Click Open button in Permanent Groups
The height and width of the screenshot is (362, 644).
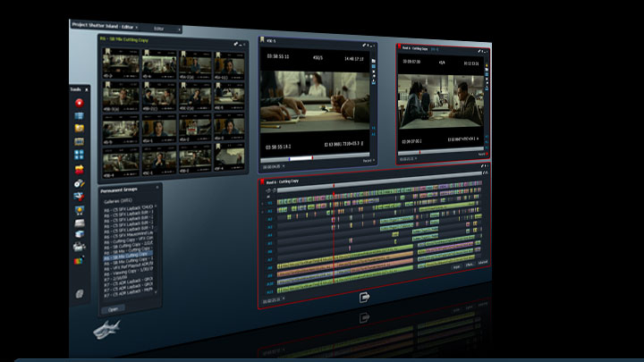(x=113, y=309)
